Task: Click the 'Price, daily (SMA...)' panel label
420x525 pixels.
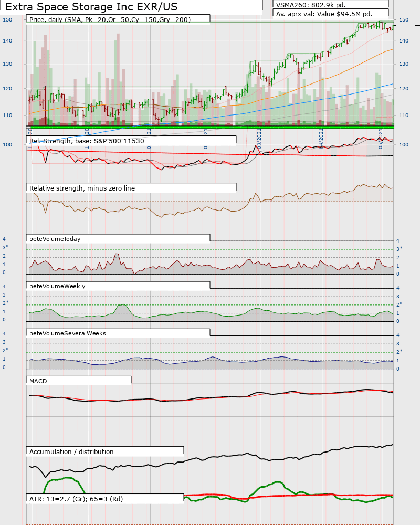Action: click(x=110, y=19)
